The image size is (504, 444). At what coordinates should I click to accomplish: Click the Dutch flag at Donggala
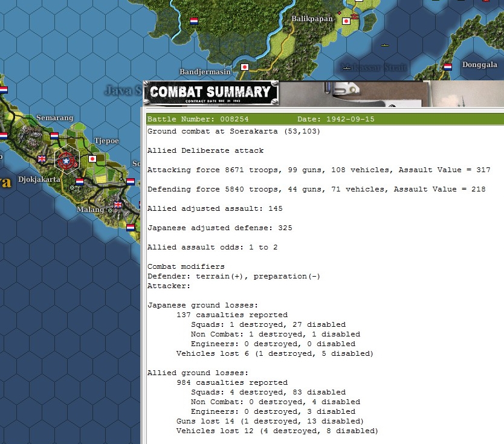448,67
